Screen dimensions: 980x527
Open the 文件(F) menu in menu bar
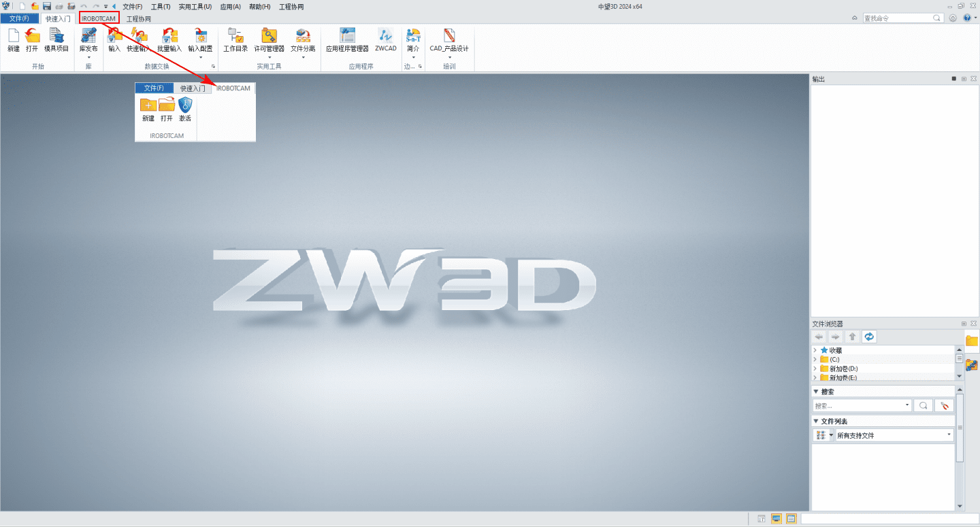(x=133, y=6)
